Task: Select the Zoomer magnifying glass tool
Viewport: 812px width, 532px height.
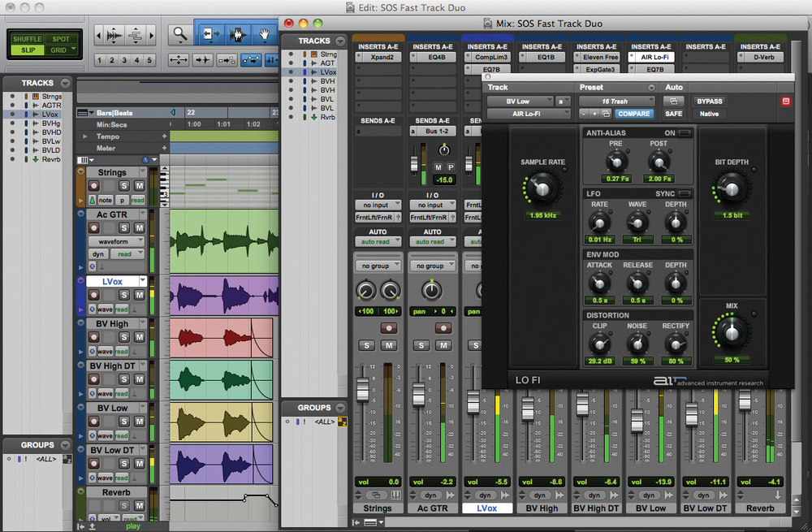Action: click(x=179, y=35)
